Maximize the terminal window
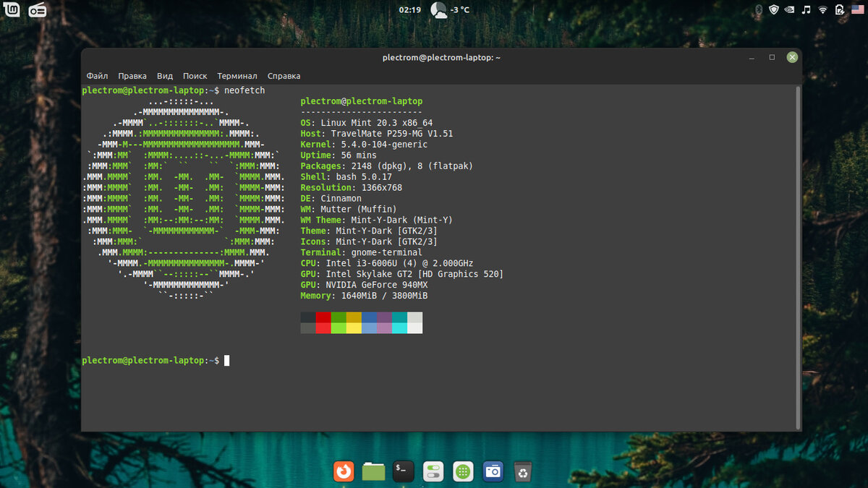Viewport: 868px width, 488px height. [773, 57]
